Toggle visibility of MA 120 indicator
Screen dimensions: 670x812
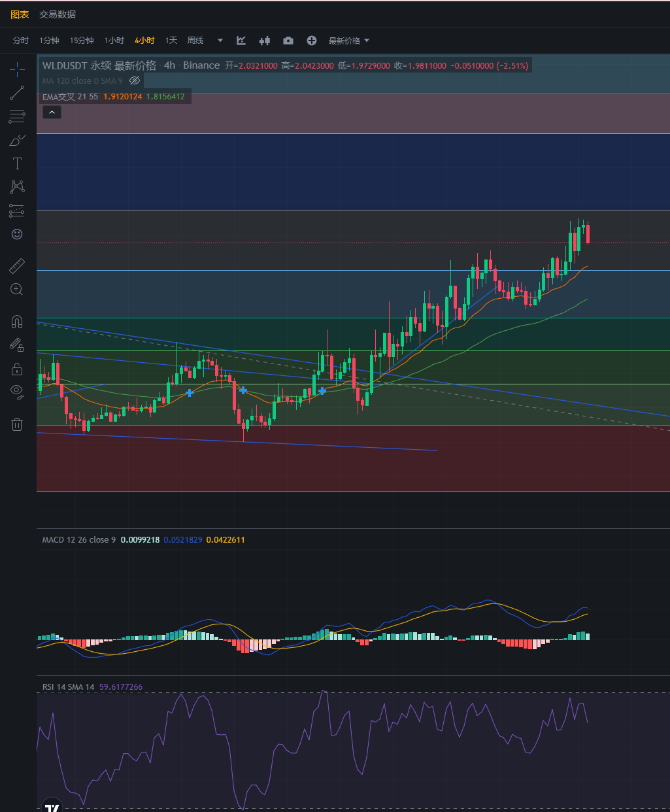pos(135,80)
